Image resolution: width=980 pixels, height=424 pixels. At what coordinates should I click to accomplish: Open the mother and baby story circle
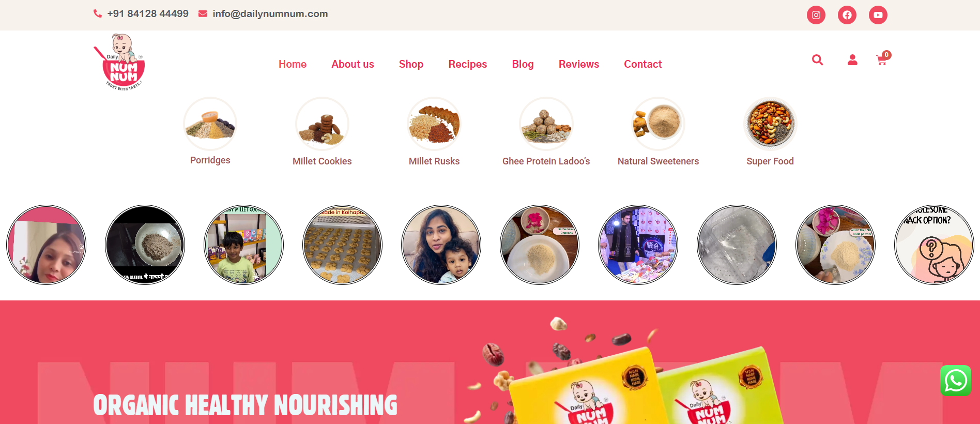(x=441, y=245)
